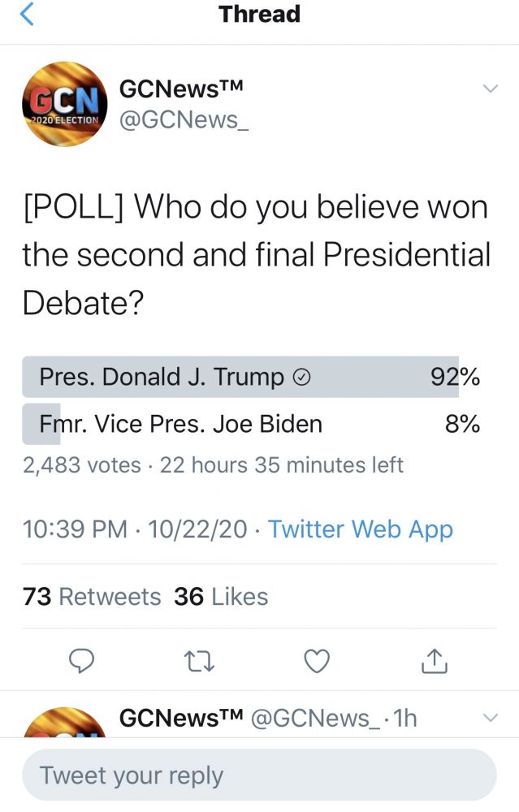Select Fmr. Vice Pres. Joe Biden option
Viewport: 519px width, 812px height.
pyautogui.click(x=240, y=424)
